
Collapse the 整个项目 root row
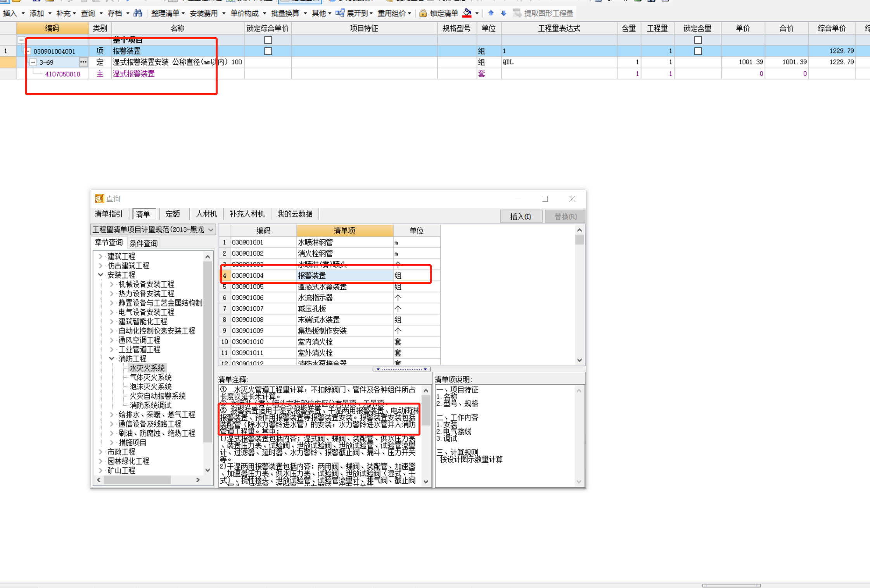pos(22,40)
